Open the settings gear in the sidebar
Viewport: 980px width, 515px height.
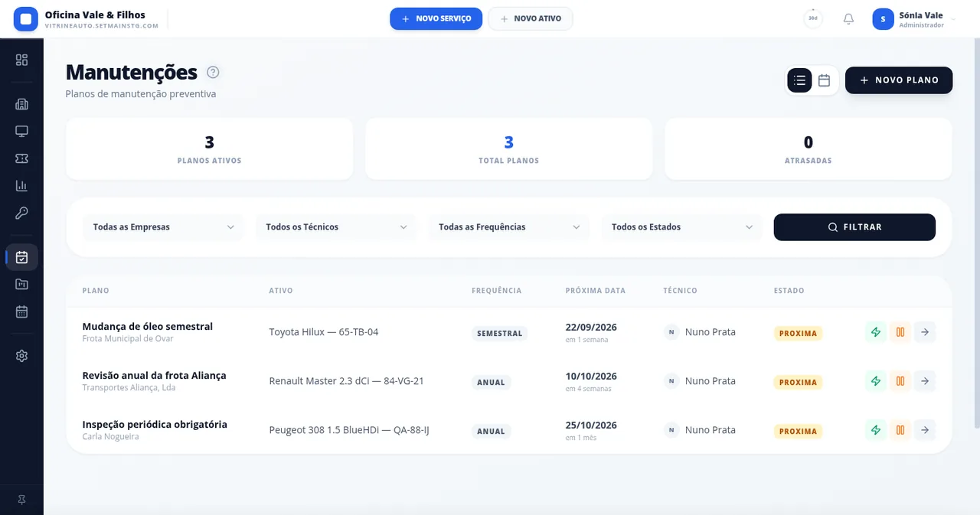[x=21, y=356]
